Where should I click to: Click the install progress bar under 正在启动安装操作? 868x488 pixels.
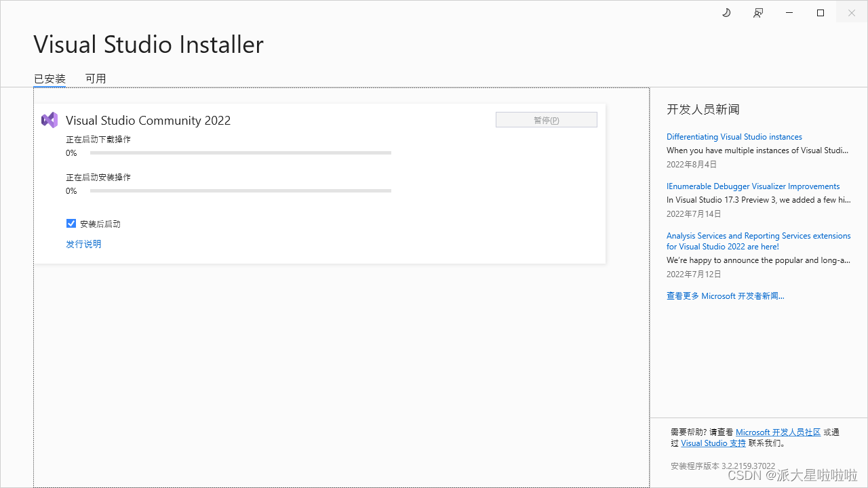click(241, 191)
